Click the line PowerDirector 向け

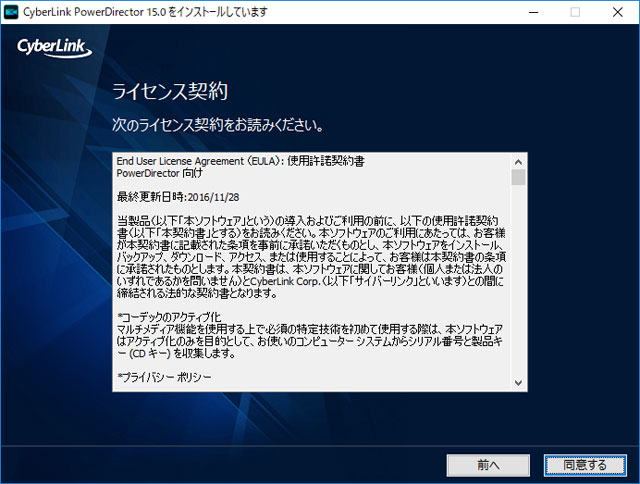tap(160, 173)
